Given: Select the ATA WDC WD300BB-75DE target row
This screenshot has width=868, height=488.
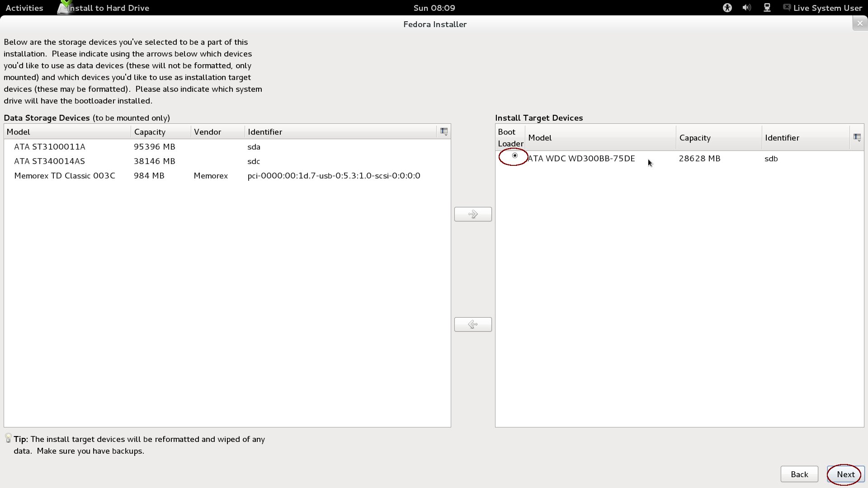Looking at the screenshot, I should [x=679, y=158].
